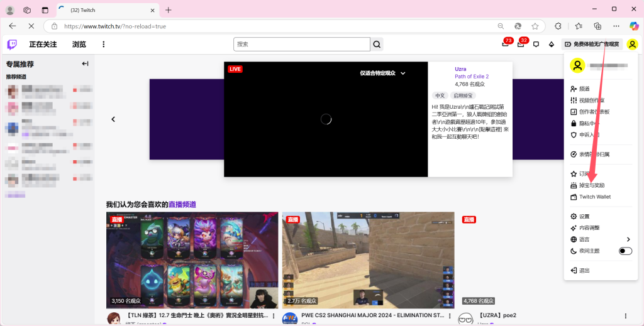Open the Bits diamond icon
644x326 pixels.
551,45
